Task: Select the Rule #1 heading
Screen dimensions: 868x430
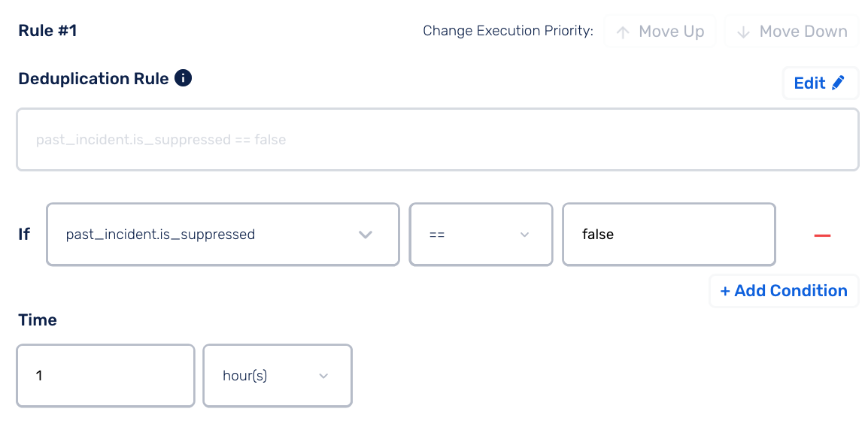Action: 47,31
